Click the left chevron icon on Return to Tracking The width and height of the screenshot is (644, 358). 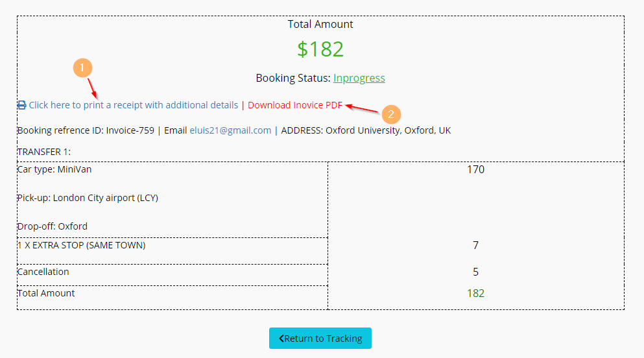click(x=281, y=339)
